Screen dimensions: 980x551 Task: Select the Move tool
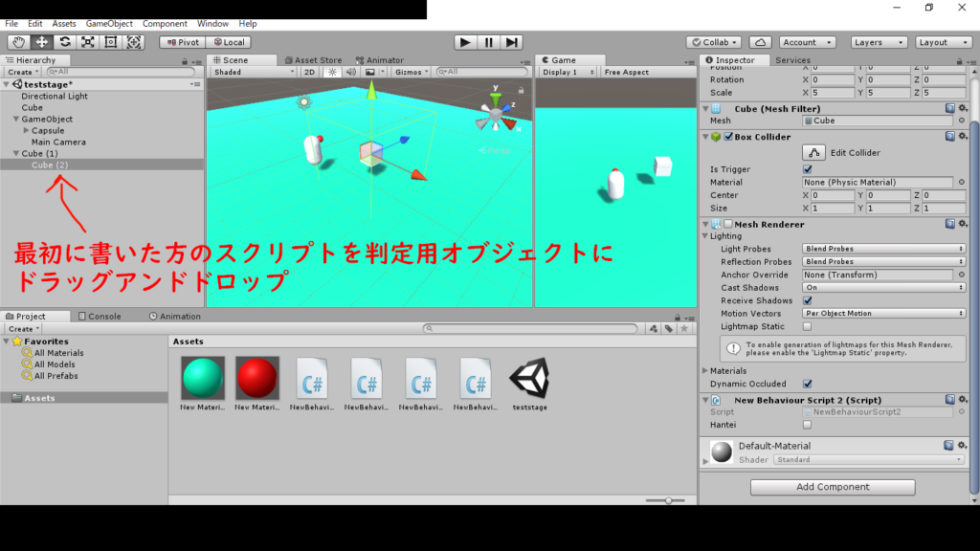coord(42,42)
